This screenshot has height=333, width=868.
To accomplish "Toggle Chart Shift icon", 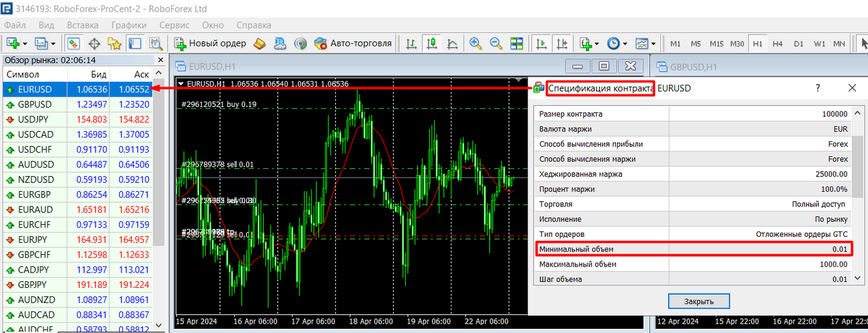I will point(561,43).
